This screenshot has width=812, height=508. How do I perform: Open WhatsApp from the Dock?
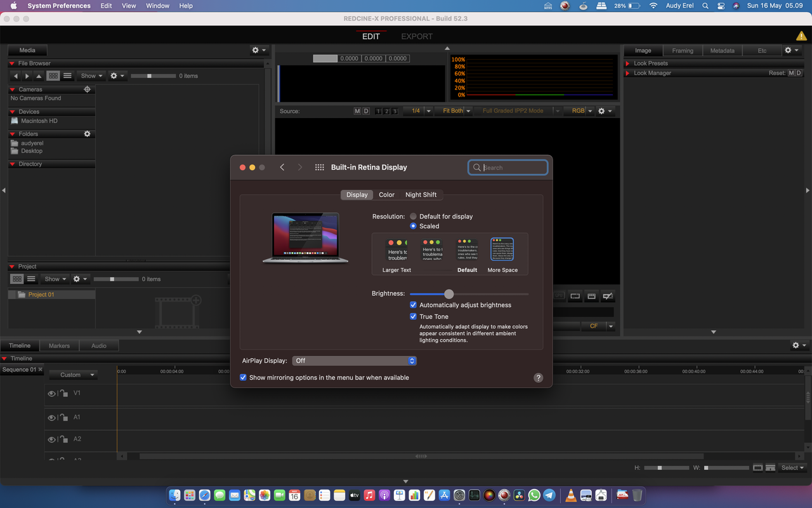534,495
